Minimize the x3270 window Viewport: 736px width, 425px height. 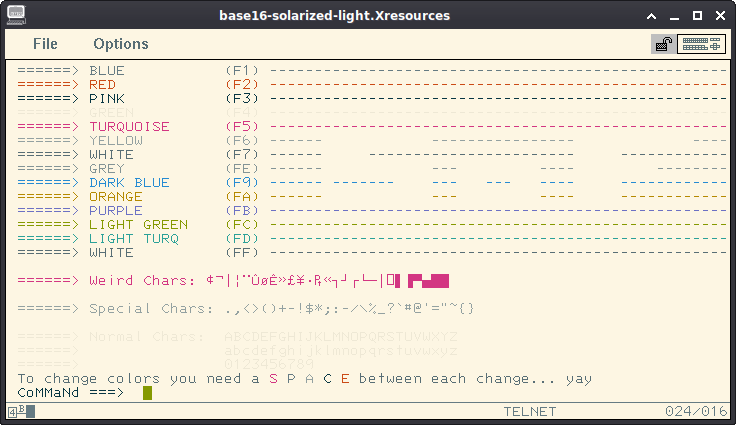675,16
